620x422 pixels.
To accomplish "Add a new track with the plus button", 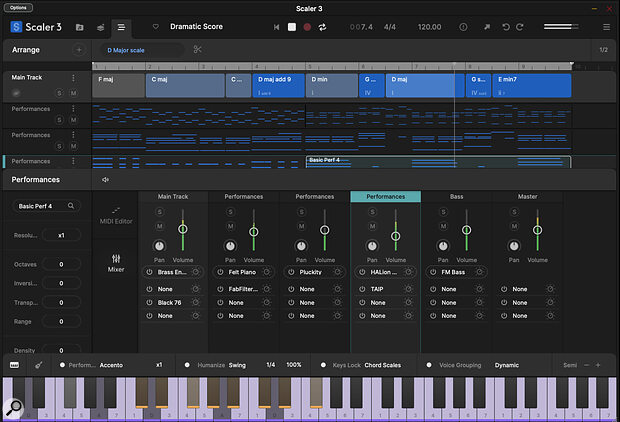I will (x=79, y=50).
